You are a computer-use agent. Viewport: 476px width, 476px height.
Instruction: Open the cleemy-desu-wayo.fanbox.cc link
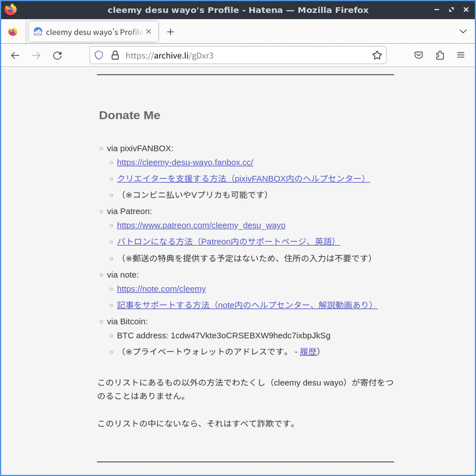(x=185, y=163)
